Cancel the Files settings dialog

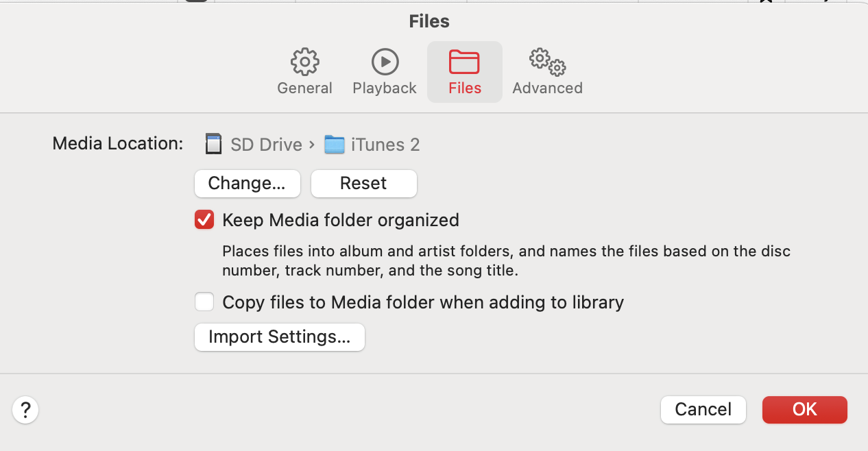[703, 410]
